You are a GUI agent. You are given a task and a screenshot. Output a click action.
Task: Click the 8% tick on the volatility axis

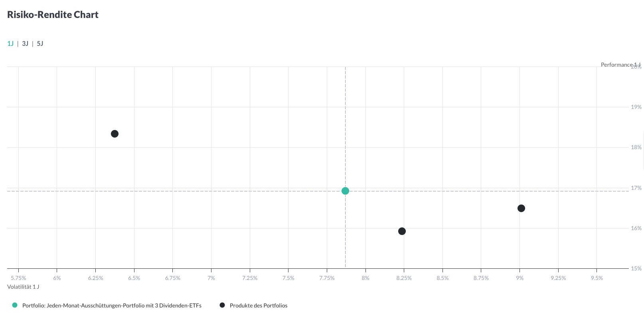[x=365, y=278]
